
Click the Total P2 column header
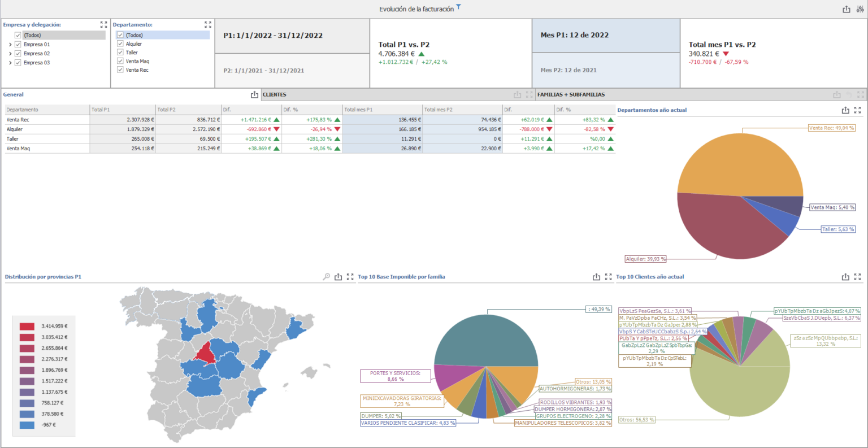click(x=188, y=110)
